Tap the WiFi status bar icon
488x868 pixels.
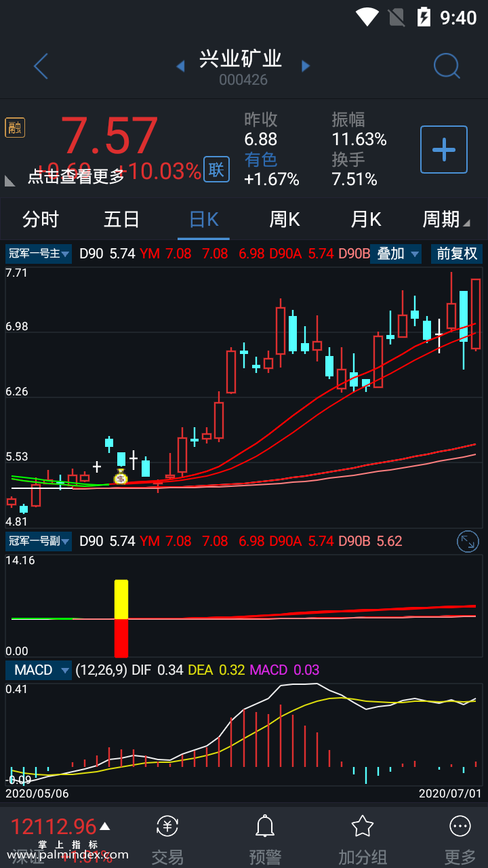pos(367,17)
